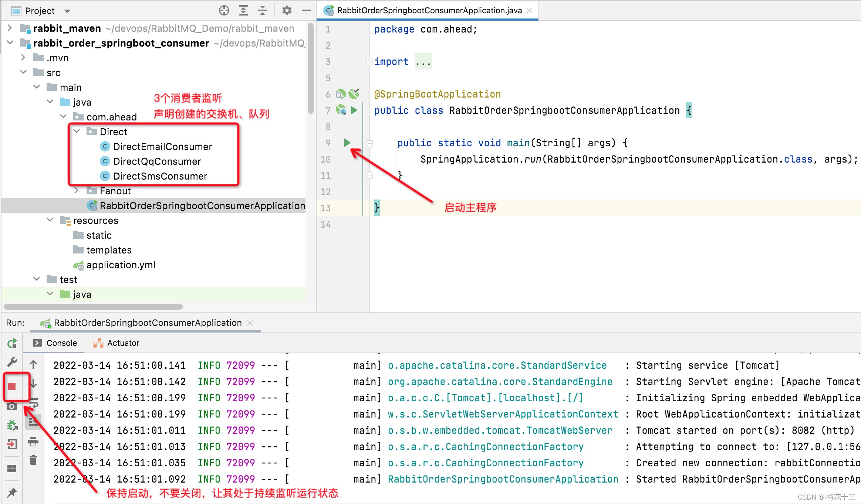Click the red Stop button in Run panel

tap(12, 386)
